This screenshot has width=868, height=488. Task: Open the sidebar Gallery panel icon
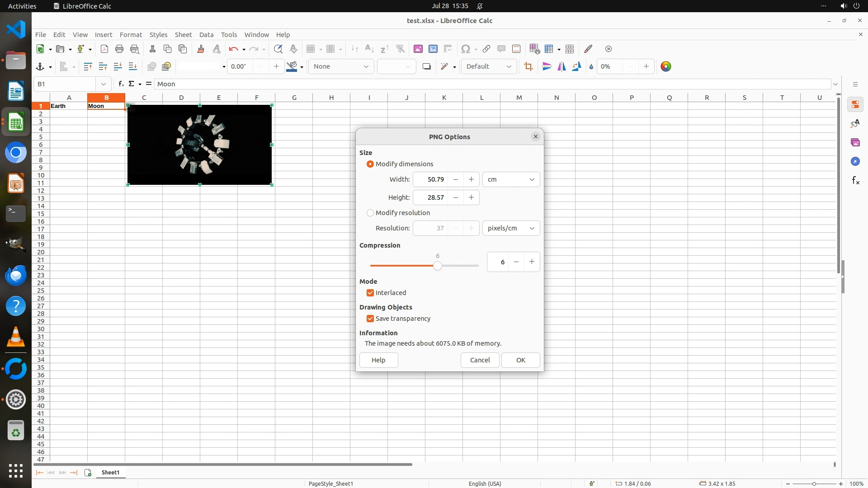(x=855, y=142)
